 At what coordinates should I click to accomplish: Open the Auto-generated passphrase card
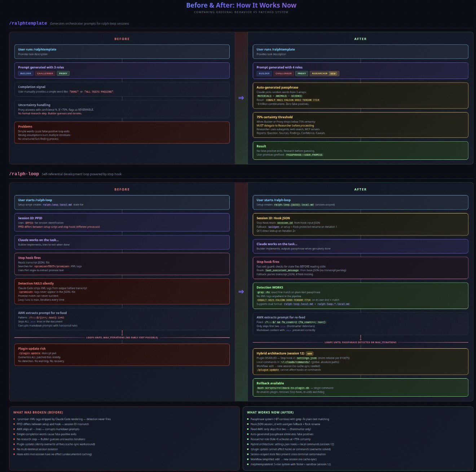(x=360, y=96)
